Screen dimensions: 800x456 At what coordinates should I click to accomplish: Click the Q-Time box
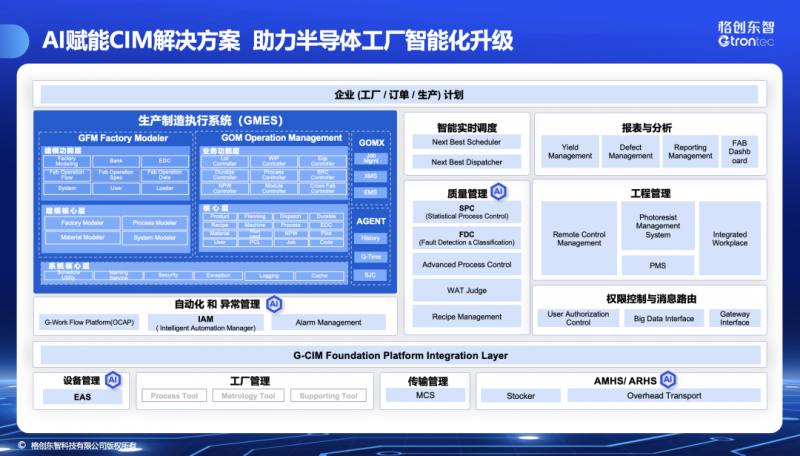[370, 257]
